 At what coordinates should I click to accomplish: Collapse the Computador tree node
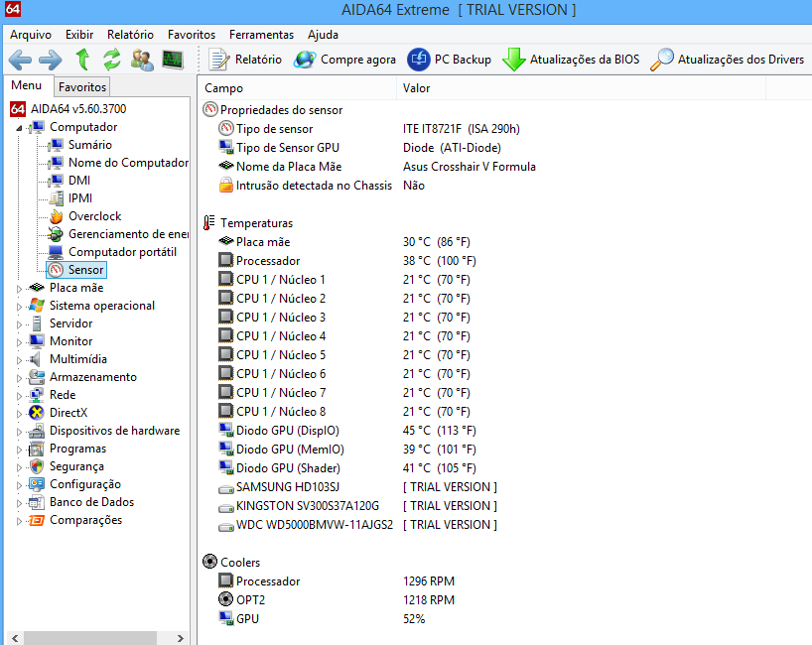click(19, 128)
